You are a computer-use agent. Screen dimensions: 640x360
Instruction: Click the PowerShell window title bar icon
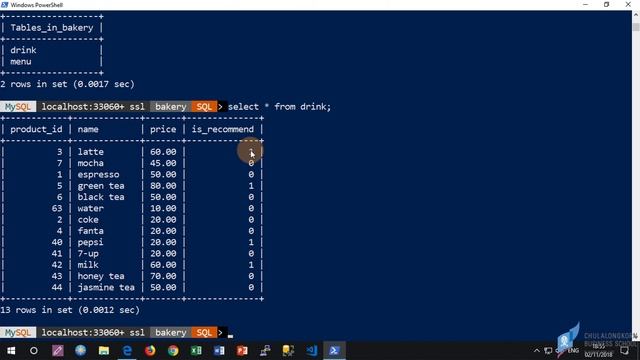click(x=4, y=5)
